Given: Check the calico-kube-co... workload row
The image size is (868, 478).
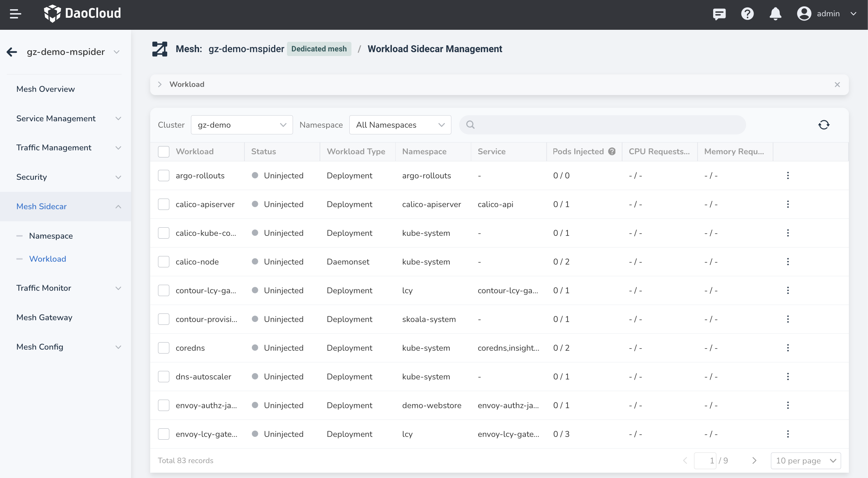Looking at the screenshot, I should tap(164, 233).
